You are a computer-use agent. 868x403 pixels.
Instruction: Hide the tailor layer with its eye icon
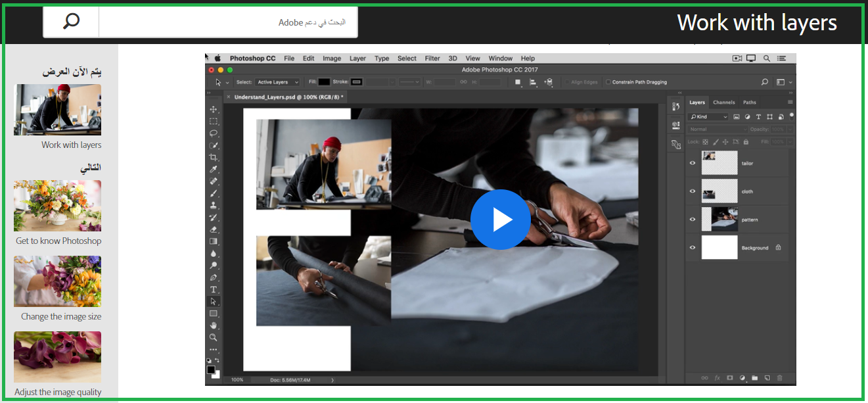click(692, 163)
